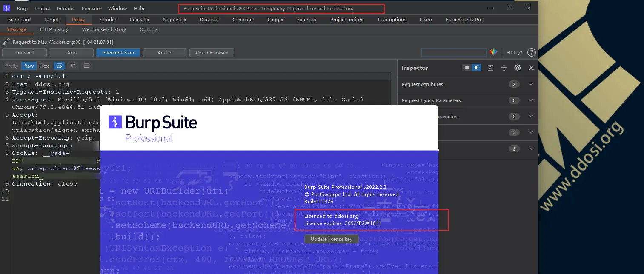This screenshot has width=644, height=274.
Task: Switch to the Logger tab
Action: [276, 20]
